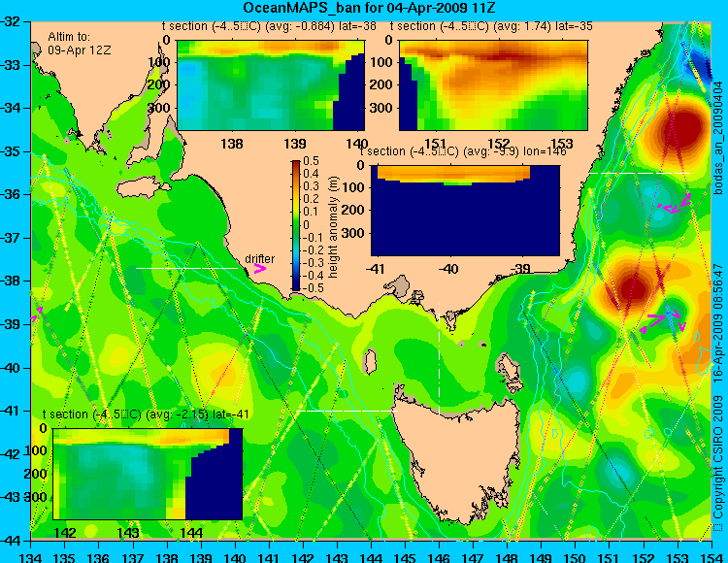
Task: Click the title 'OceanMAPS_ban for 04-Apr-2009 11Z'
Action: pos(367,8)
